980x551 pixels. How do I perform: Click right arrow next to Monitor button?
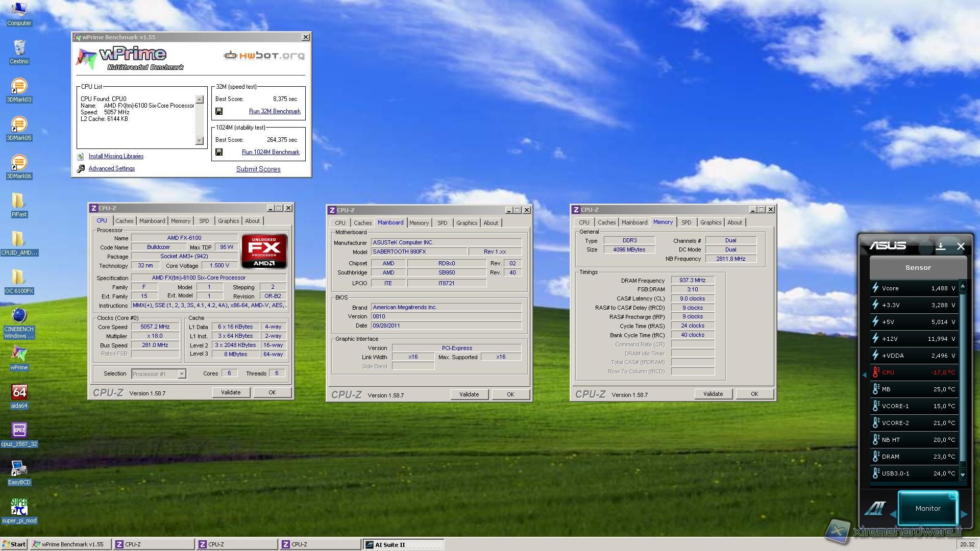pyautogui.click(x=964, y=514)
